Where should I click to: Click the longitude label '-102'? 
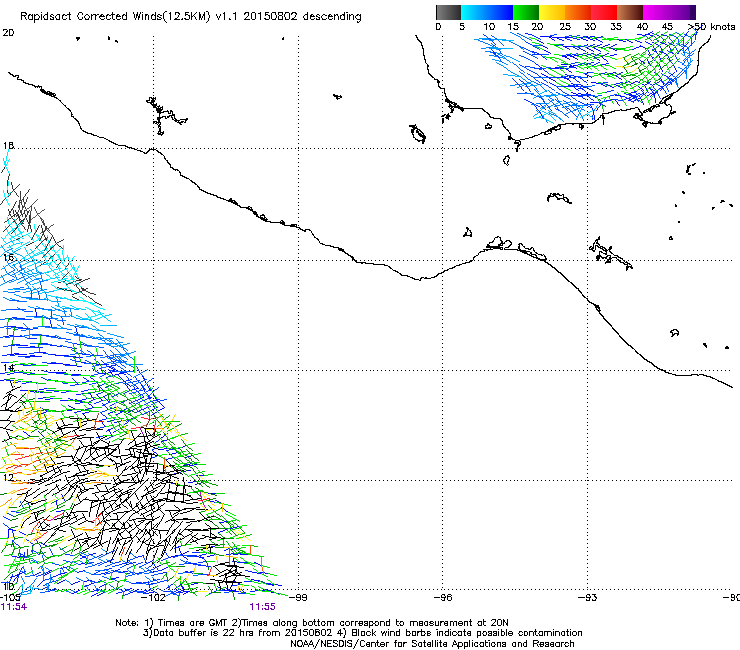coord(154,598)
